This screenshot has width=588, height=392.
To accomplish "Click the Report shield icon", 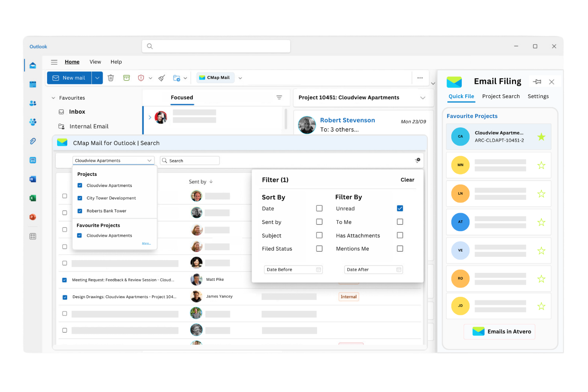I will pyautogui.click(x=141, y=78).
